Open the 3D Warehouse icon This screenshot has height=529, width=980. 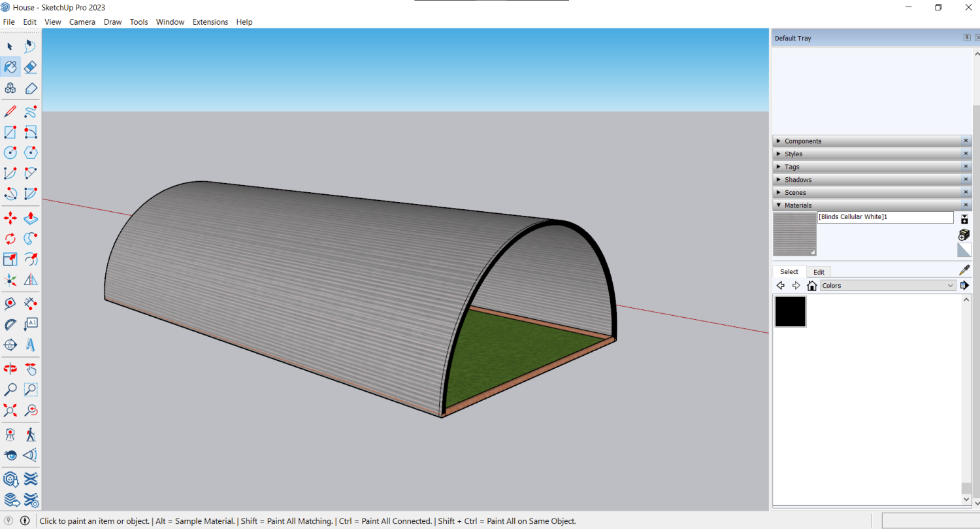[10, 479]
